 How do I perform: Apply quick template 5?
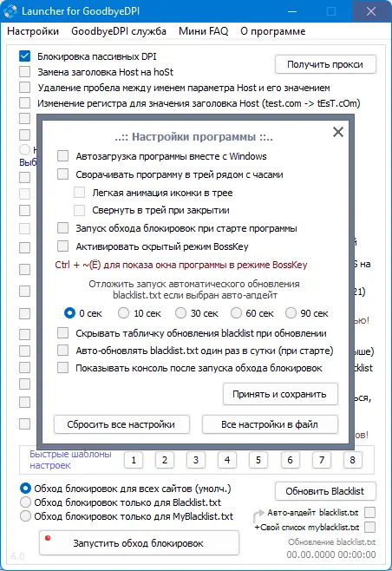pos(258,460)
